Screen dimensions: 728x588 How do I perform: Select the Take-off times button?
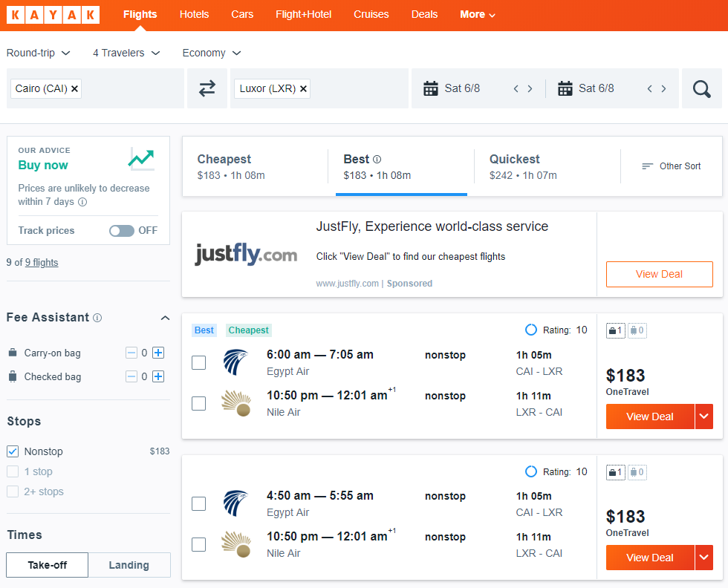[x=48, y=565]
